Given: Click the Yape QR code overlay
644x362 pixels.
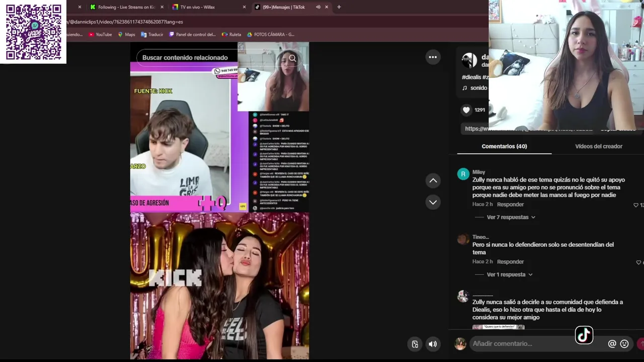Looking at the screenshot, I should [x=33, y=32].
